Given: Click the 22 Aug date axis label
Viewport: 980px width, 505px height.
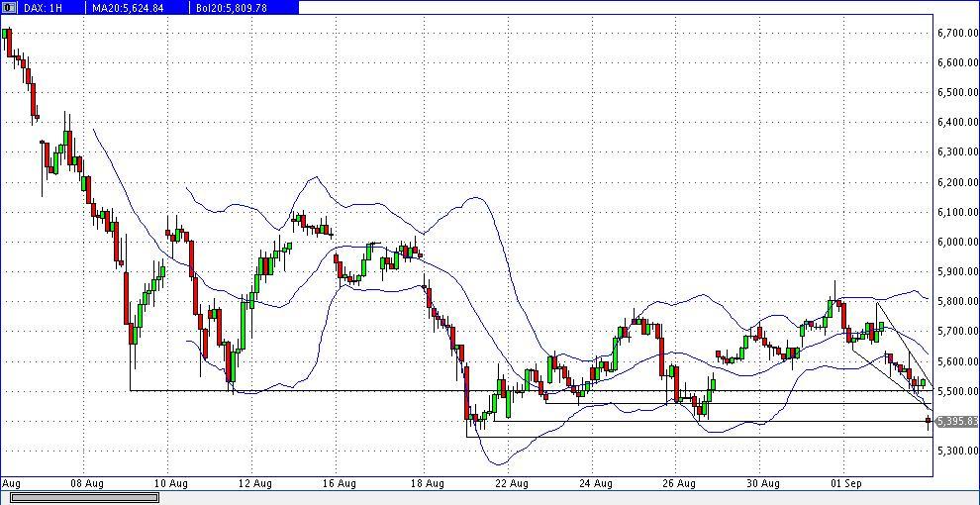Looking at the screenshot, I should point(513,483).
